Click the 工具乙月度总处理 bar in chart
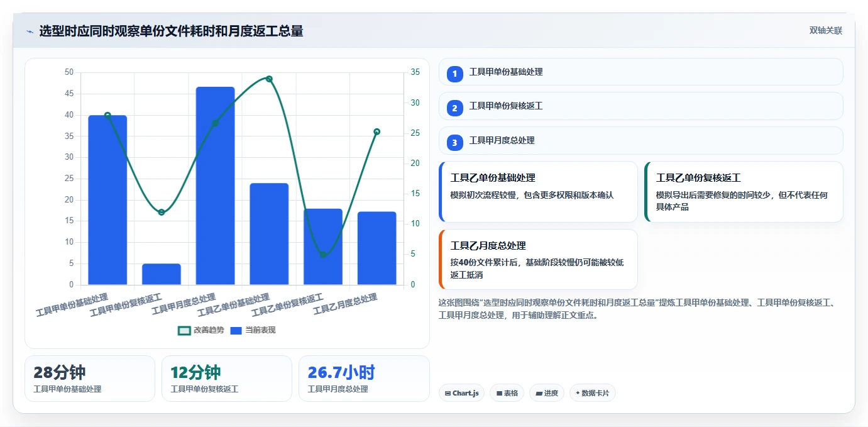This screenshot has width=868, height=427. pos(377,248)
